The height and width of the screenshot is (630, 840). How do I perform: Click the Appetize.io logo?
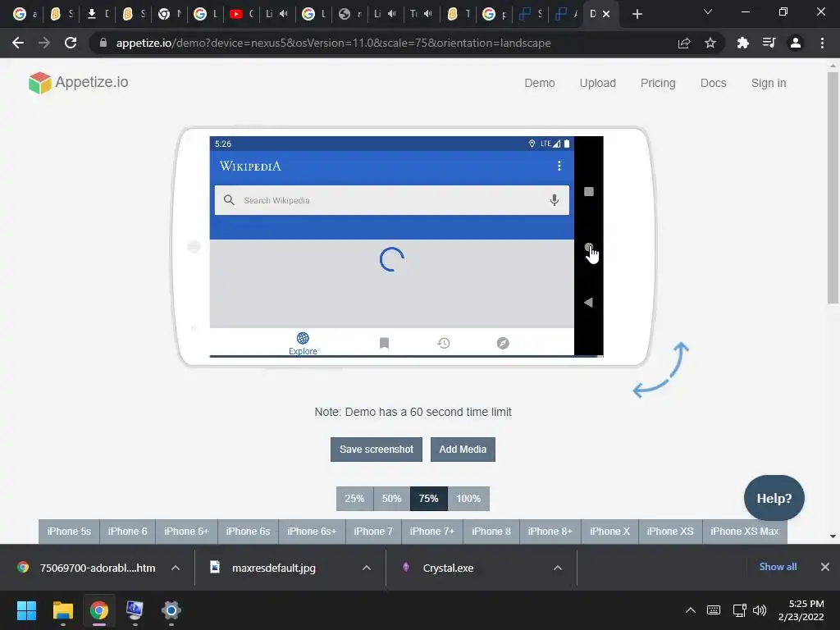pos(78,83)
